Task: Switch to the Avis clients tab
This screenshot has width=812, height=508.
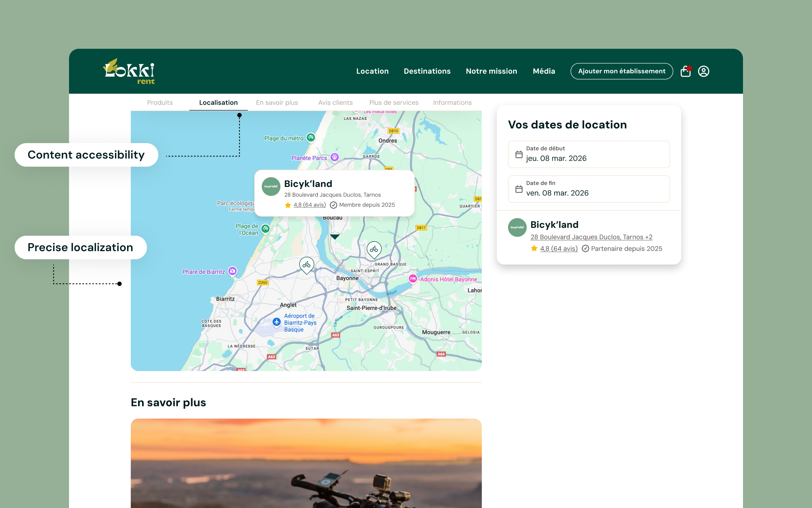Action: pos(335,102)
